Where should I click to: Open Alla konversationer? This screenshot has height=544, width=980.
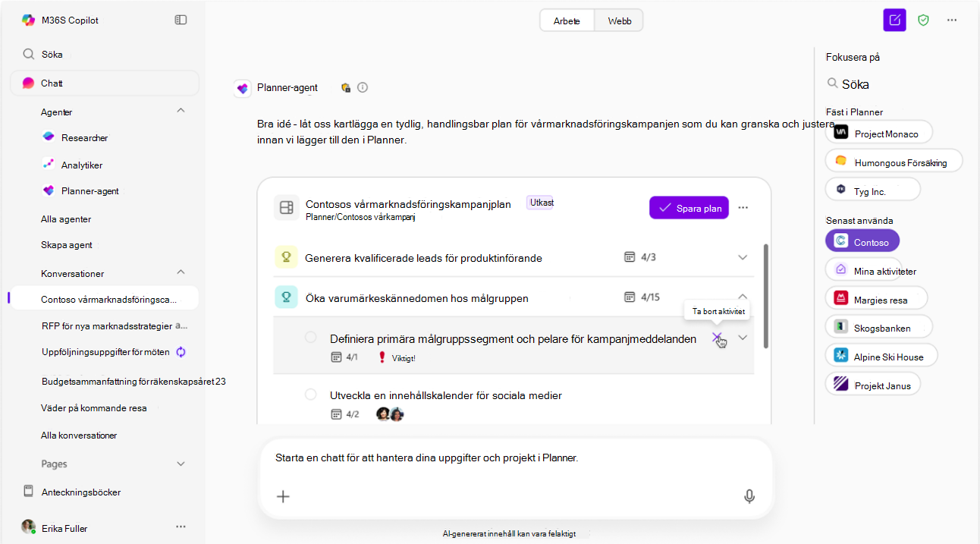79,436
